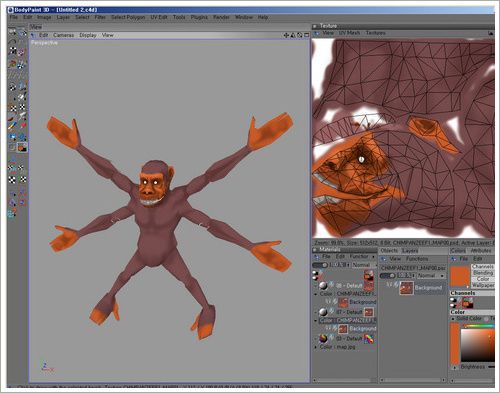Click the icon at the Texture panel's right edge
Image resolution: width=500 pixels, height=393 pixels.
tap(490, 33)
